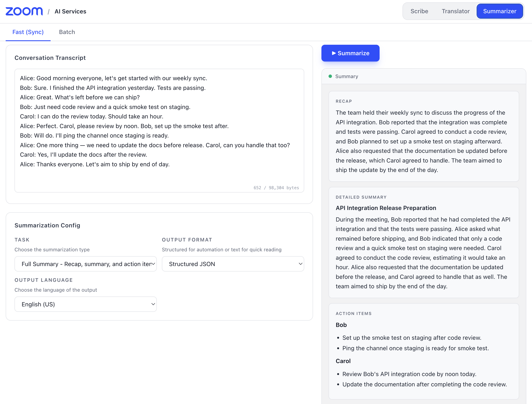Click 'Set up the smoke test on staging' item
532x404 pixels.
point(412,338)
